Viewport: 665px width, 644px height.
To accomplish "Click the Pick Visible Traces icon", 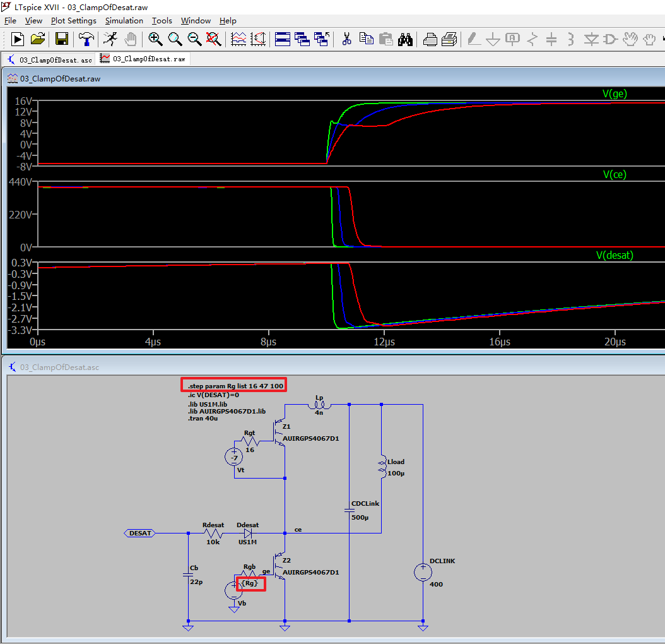I will point(258,39).
